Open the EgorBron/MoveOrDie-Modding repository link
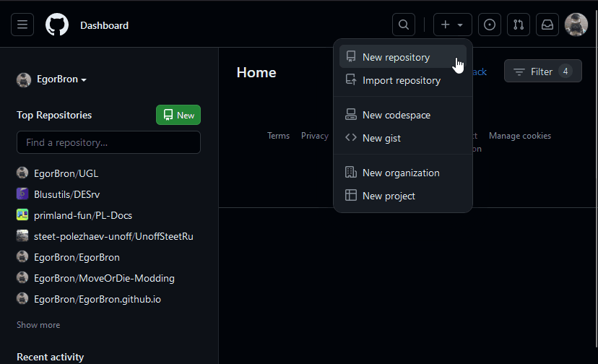 104,278
